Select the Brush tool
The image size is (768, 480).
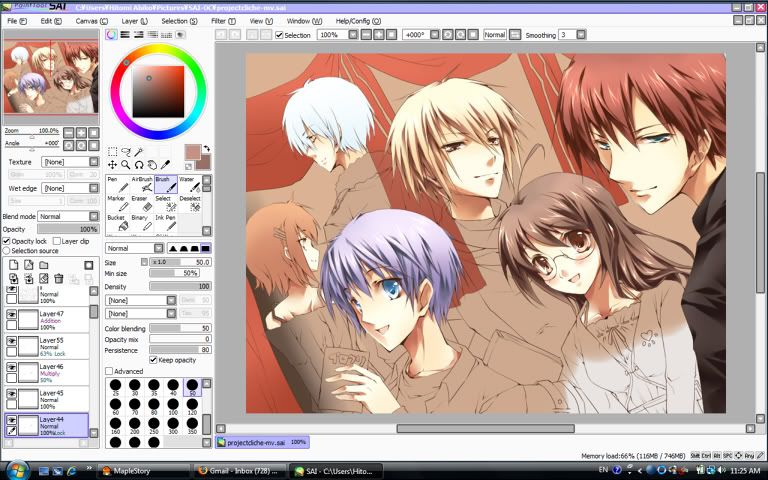[x=166, y=184]
